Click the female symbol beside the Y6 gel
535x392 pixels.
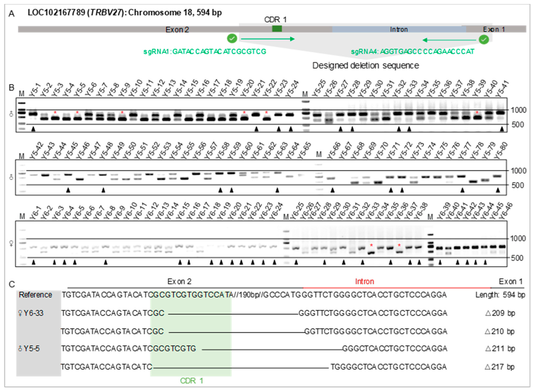(x=11, y=243)
